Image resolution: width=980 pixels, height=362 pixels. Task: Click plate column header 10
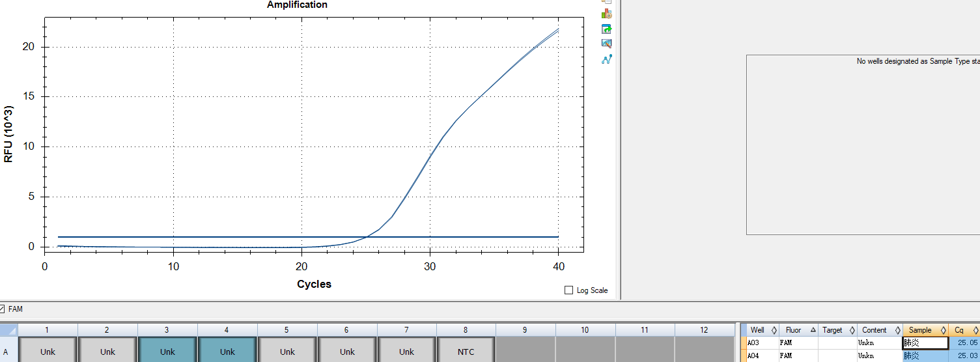(x=585, y=330)
